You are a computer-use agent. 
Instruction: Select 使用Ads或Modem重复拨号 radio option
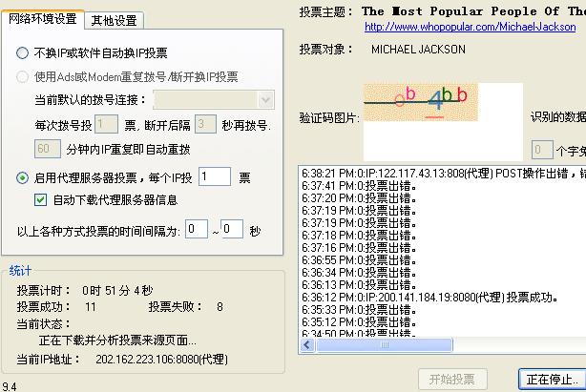click(23, 76)
